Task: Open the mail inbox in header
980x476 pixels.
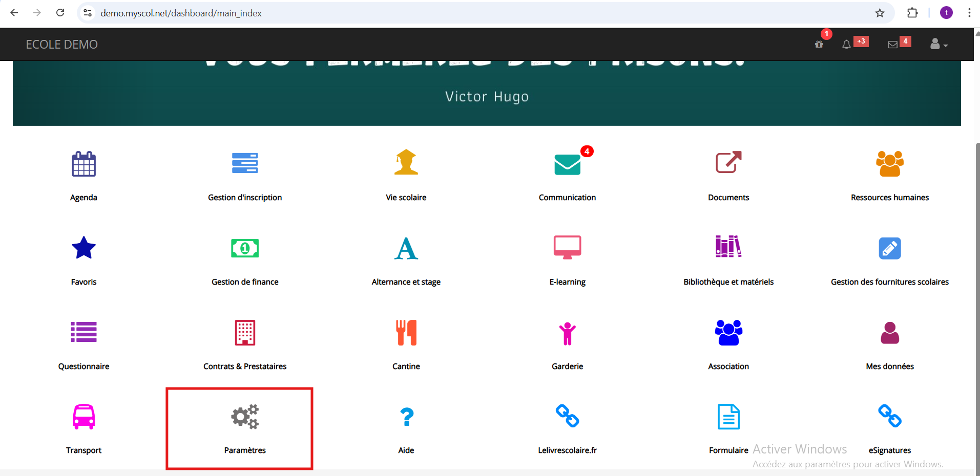Action: click(x=892, y=45)
